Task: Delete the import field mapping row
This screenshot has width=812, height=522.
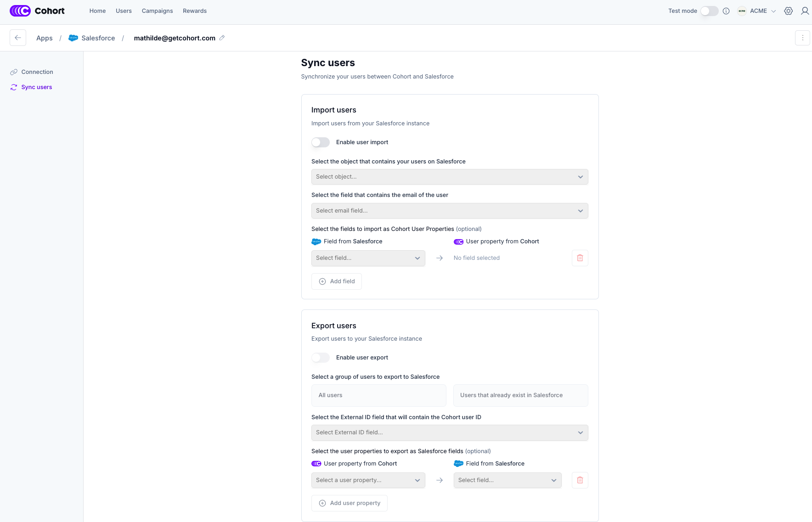Action: [x=580, y=258]
